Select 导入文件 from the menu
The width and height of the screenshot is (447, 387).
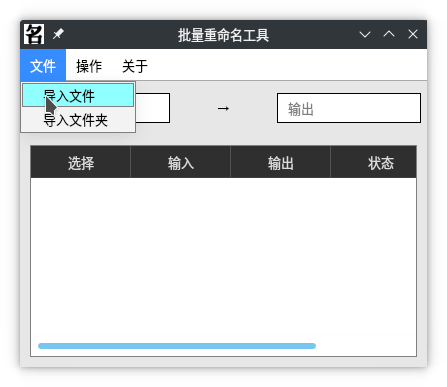[78, 95]
